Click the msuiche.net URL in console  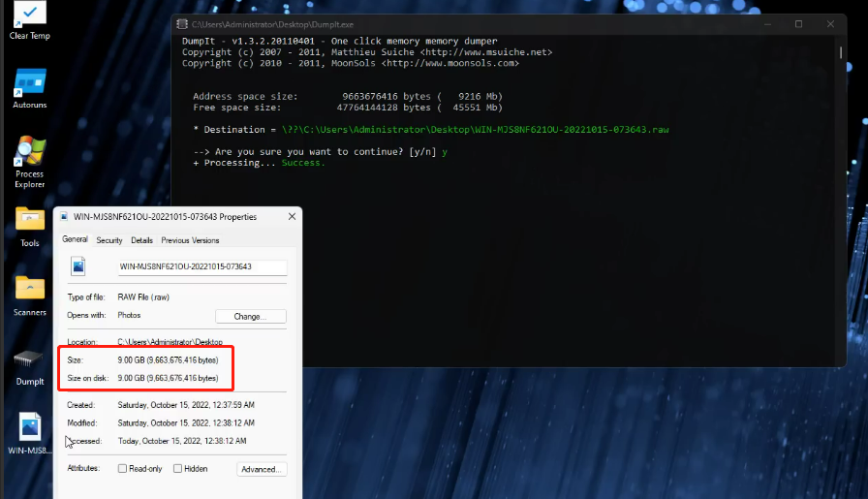pyautogui.click(x=486, y=52)
